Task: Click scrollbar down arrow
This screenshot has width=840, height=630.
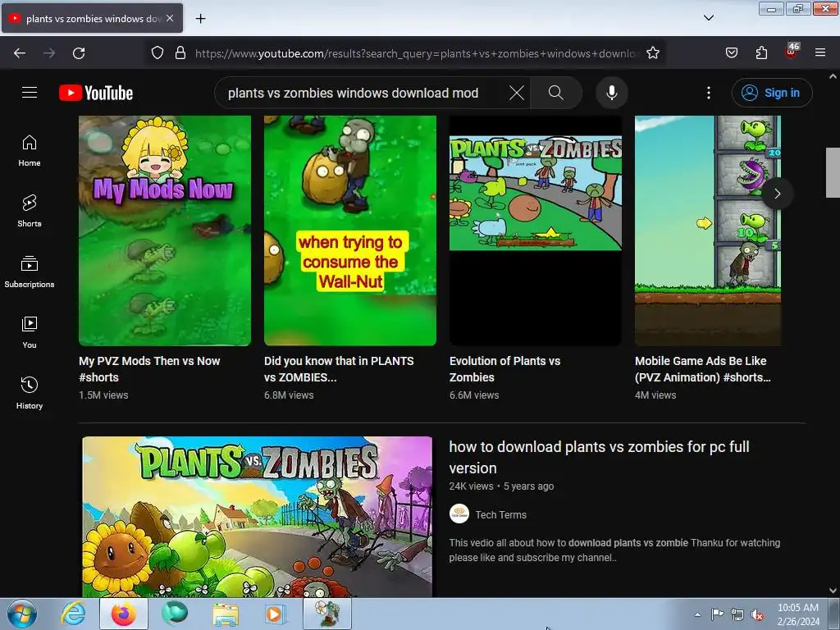Action: (833, 591)
